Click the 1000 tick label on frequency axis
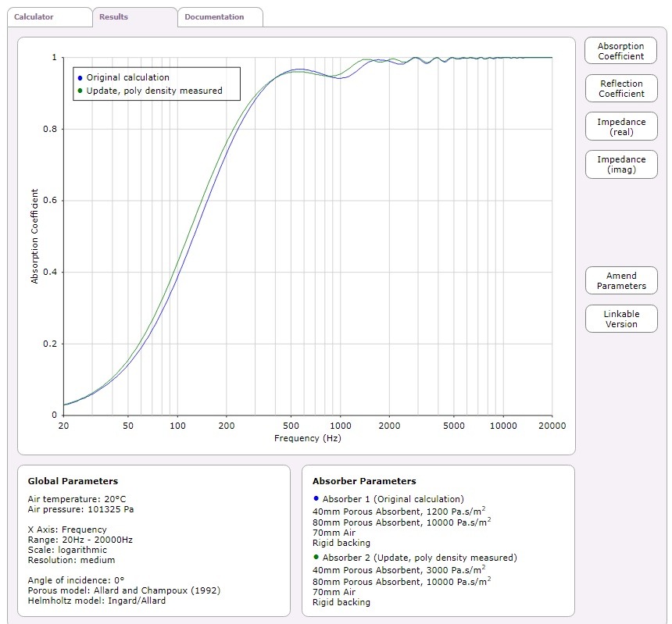The height and width of the screenshot is (624, 672). [x=340, y=426]
